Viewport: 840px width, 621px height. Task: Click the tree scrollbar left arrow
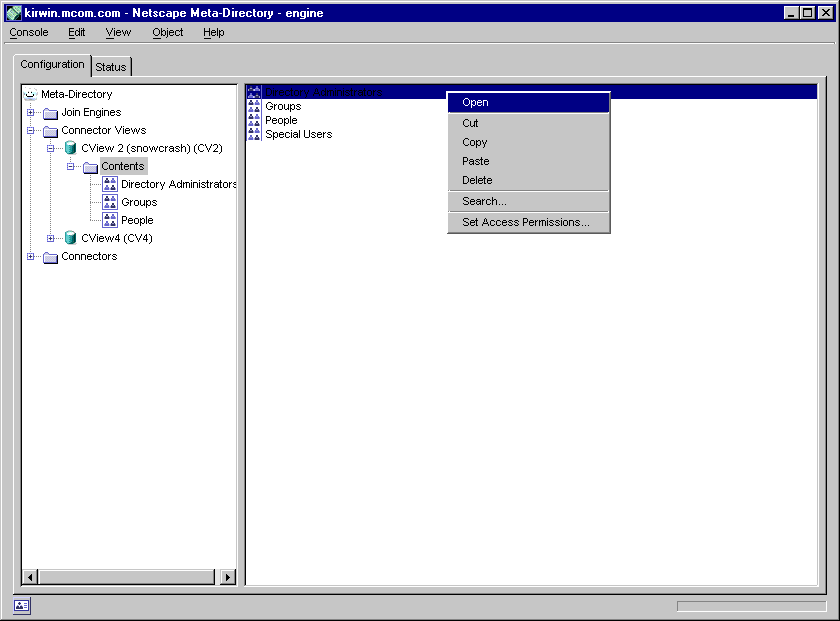click(30, 577)
